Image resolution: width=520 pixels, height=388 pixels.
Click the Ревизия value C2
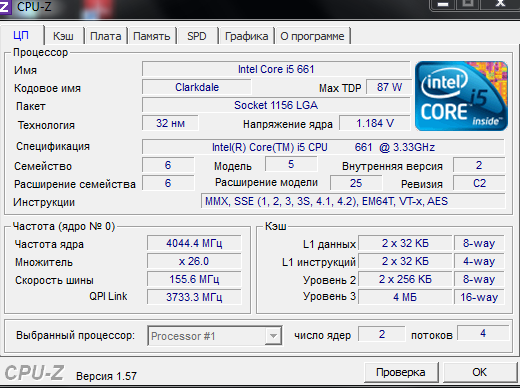(479, 183)
